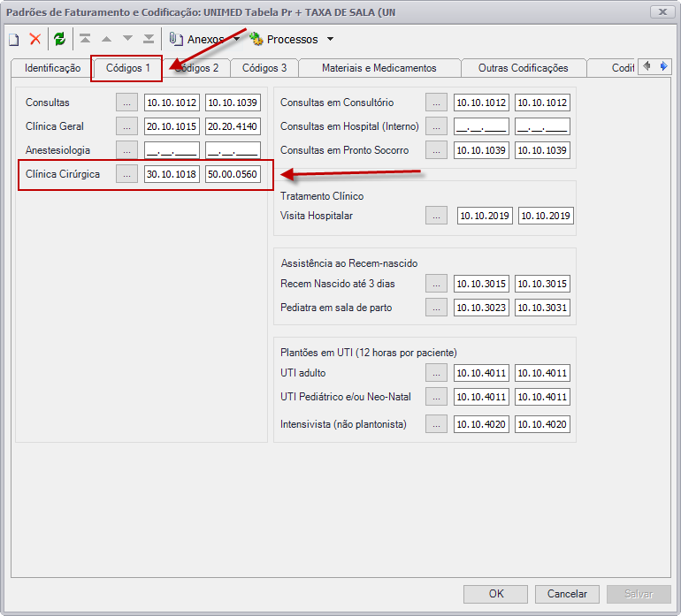This screenshot has height=616, width=681.
Task: Click first Consultas em Consultório code field
Action: [482, 103]
